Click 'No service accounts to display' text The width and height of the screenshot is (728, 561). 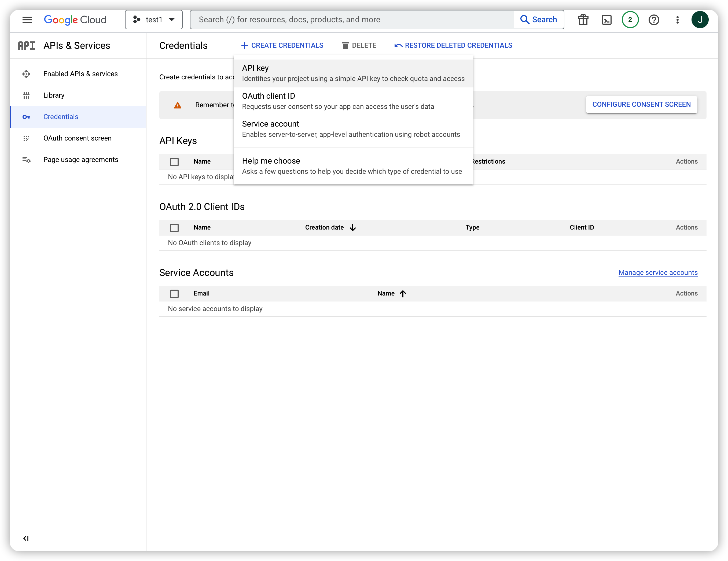coord(215,309)
